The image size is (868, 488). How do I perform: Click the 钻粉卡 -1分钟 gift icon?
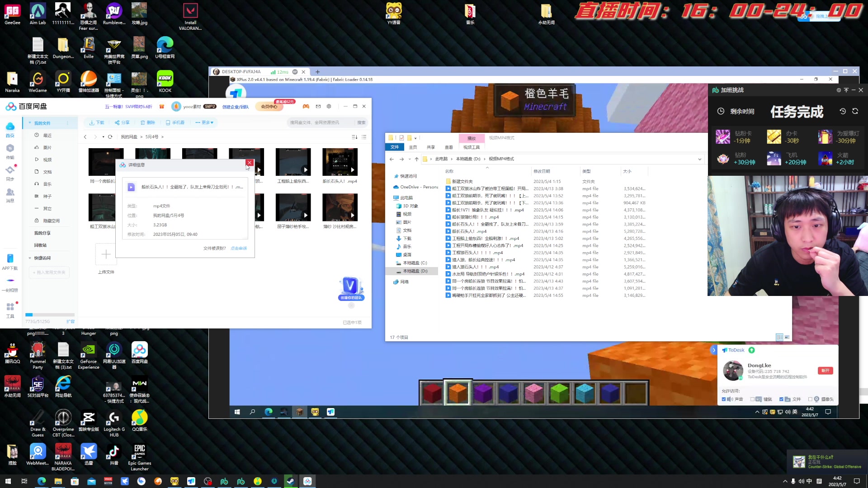(723, 137)
